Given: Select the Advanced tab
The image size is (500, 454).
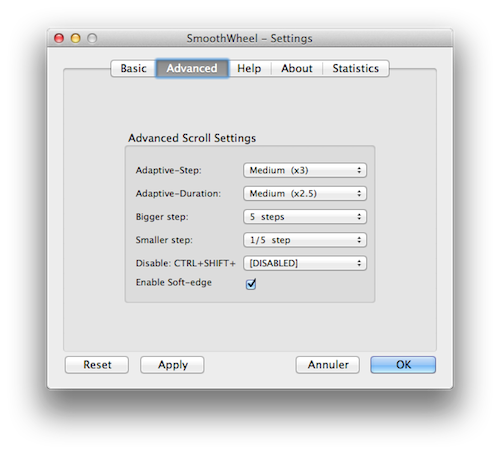Looking at the screenshot, I should 192,68.
